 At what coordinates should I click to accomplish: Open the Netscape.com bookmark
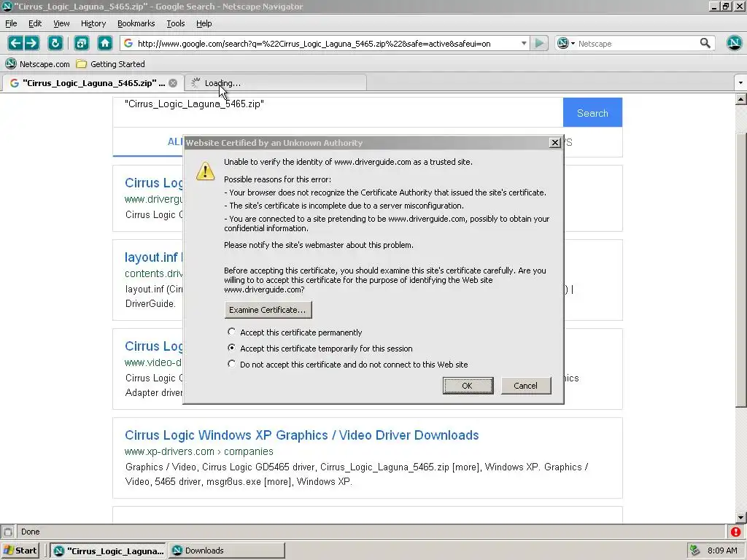point(37,64)
